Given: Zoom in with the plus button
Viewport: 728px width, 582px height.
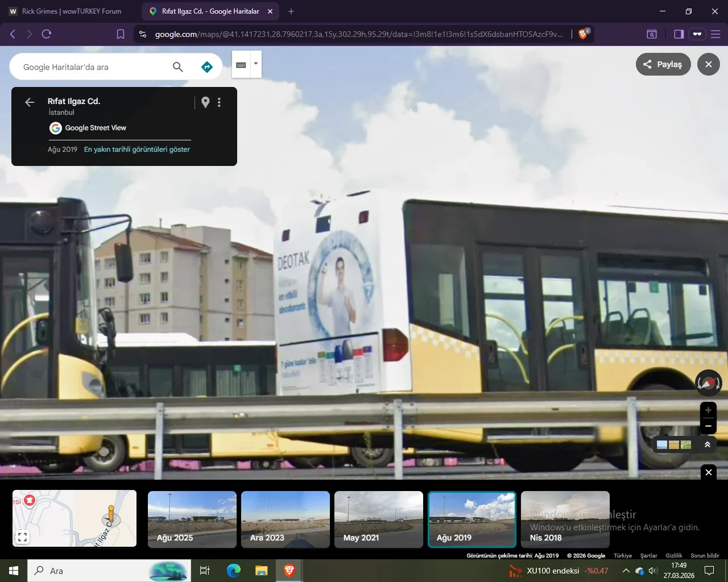Looking at the screenshot, I should pyautogui.click(x=708, y=410).
